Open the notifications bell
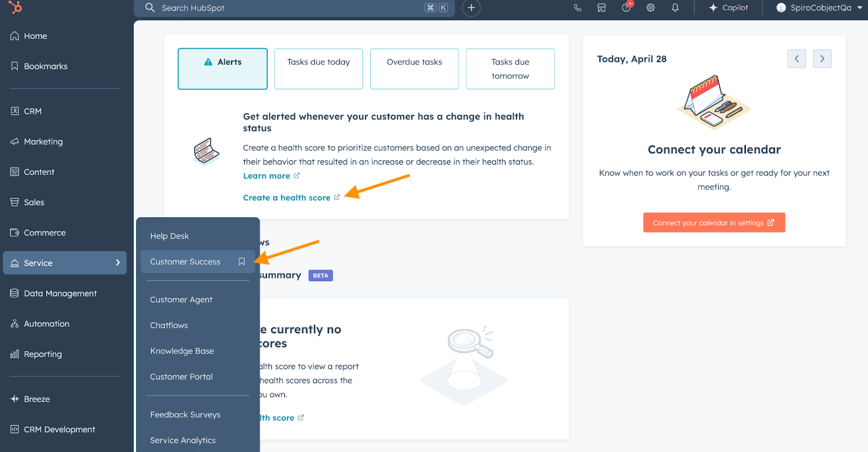 pyautogui.click(x=675, y=8)
